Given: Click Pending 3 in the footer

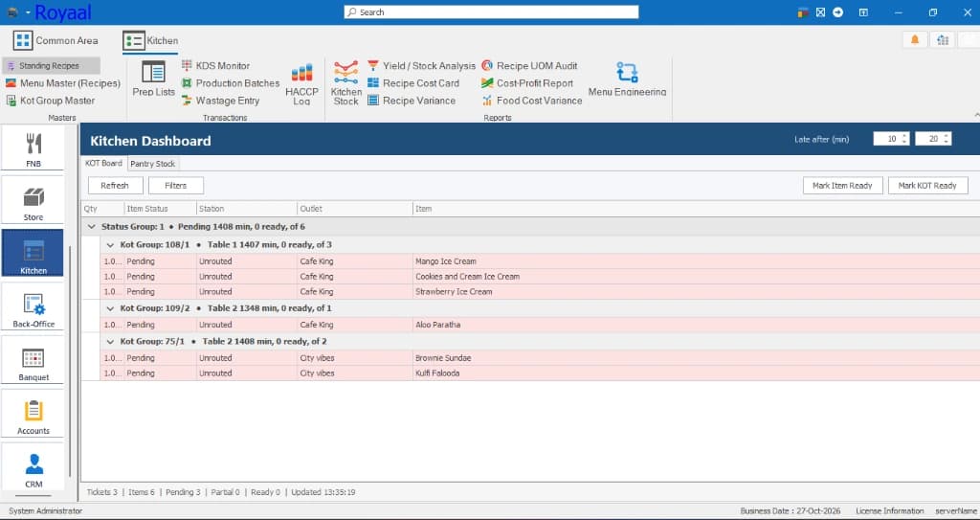Looking at the screenshot, I should [x=183, y=492].
